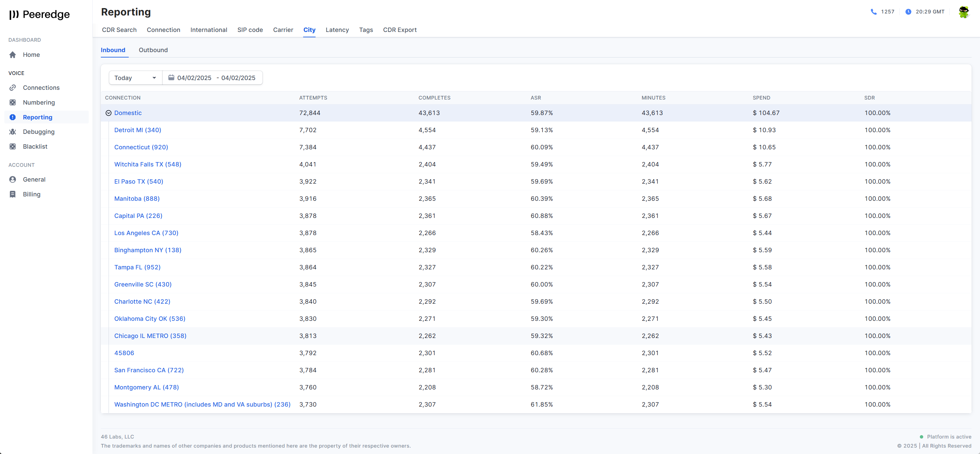The image size is (980, 454).
Task: Sort by the ATTEMPTS column header
Action: [x=313, y=98]
